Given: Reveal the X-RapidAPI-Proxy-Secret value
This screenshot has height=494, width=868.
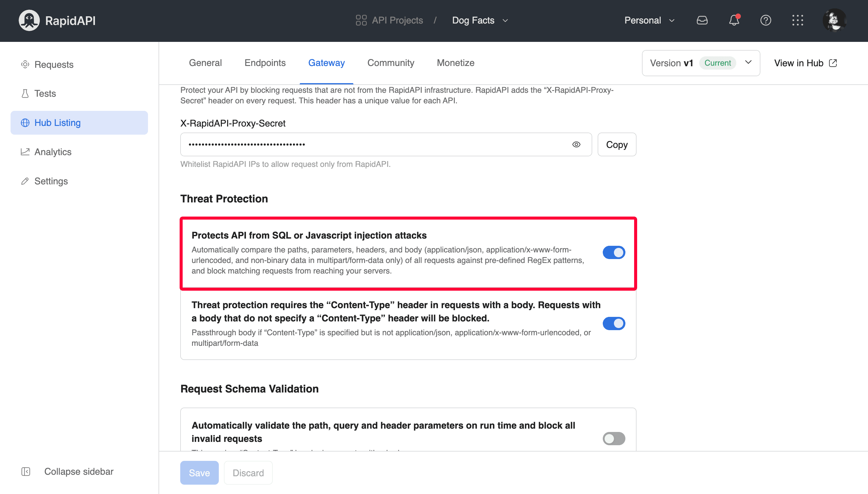Looking at the screenshot, I should [x=577, y=144].
